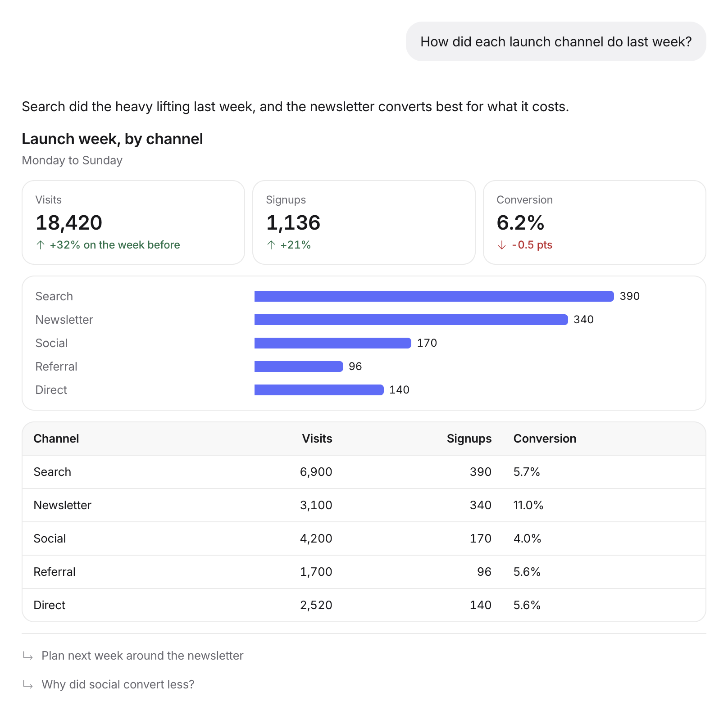Click 4,200 visits in Social row

click(x=316, y=539)
